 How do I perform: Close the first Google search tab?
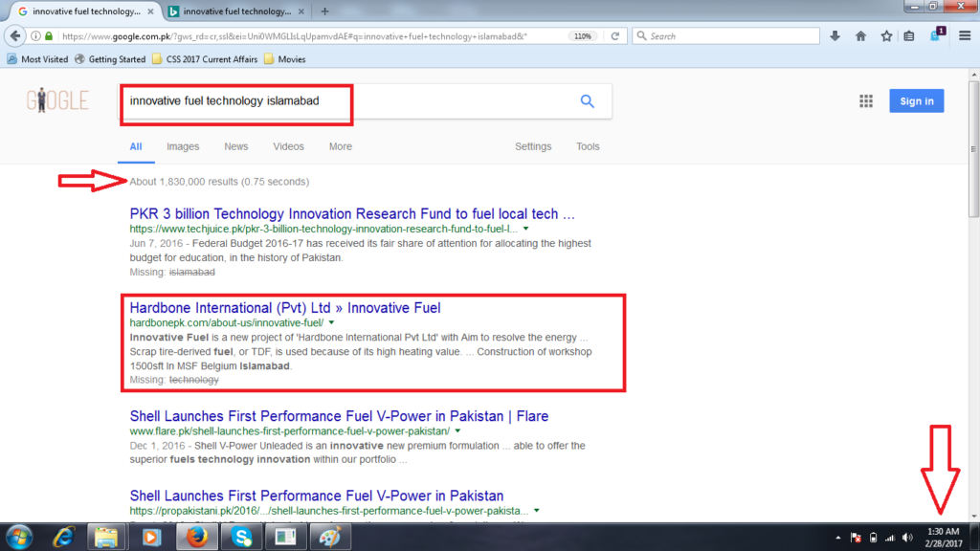pos(150,11)
